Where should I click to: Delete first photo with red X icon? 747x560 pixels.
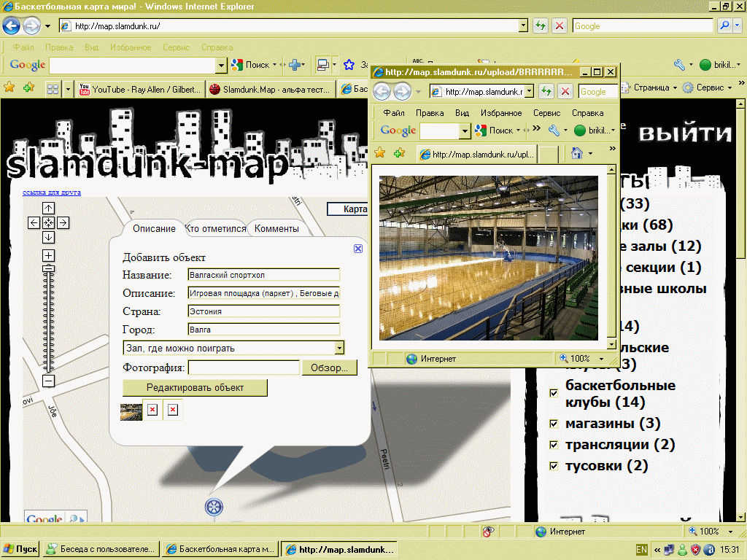pos(152,411)
